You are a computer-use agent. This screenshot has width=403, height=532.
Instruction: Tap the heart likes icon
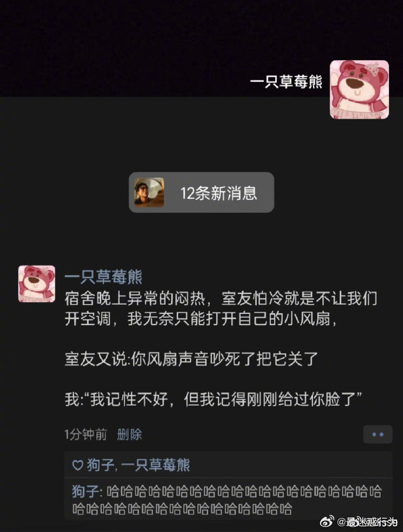[x=78, y=465]
